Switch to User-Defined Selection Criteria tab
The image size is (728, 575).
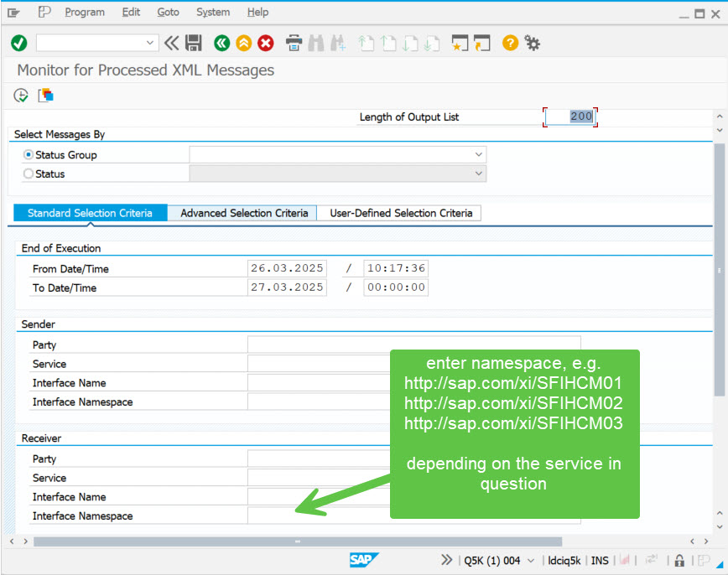399,213
